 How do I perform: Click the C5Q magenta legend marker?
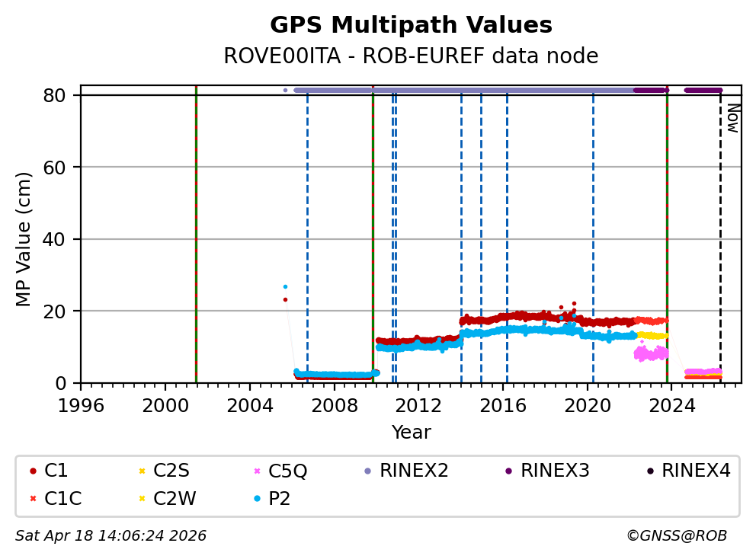258,471
